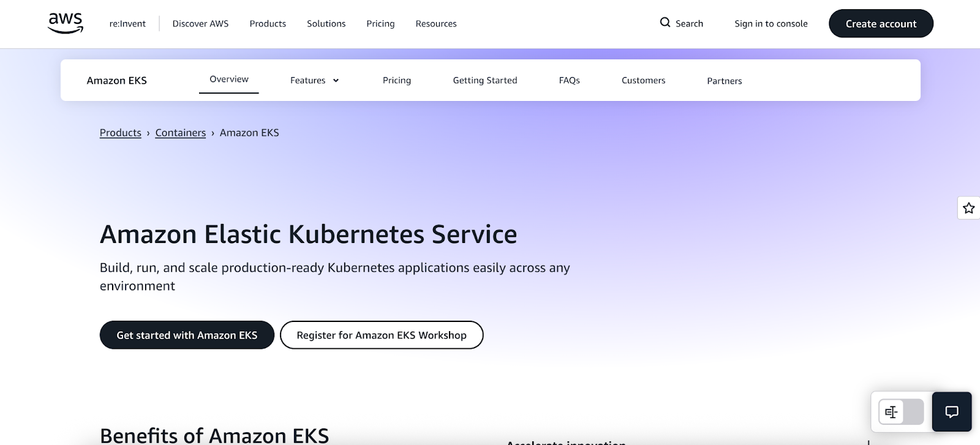Toggle the text layout switch
Screen dimensions: 980x445
[901, 412]
